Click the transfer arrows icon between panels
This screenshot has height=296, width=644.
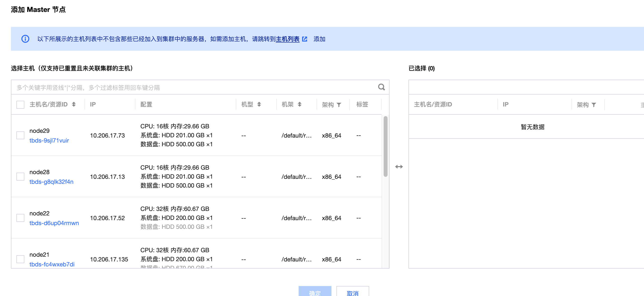(x=399, y=167)
